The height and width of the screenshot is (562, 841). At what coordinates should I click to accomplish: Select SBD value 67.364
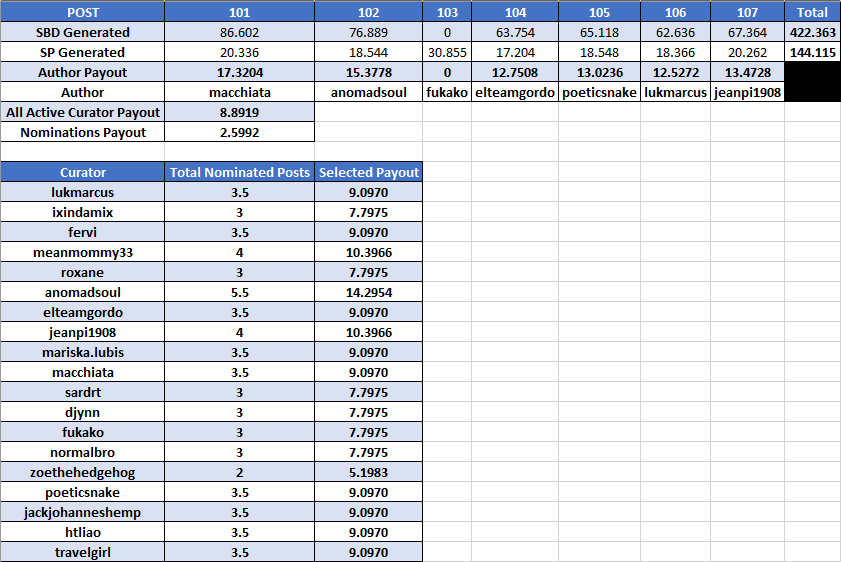[x=747, y=32]
